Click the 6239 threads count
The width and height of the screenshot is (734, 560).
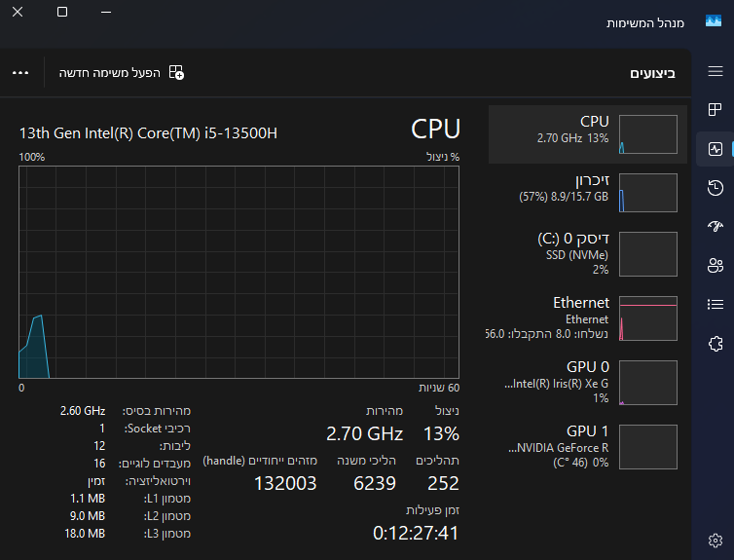375,483
